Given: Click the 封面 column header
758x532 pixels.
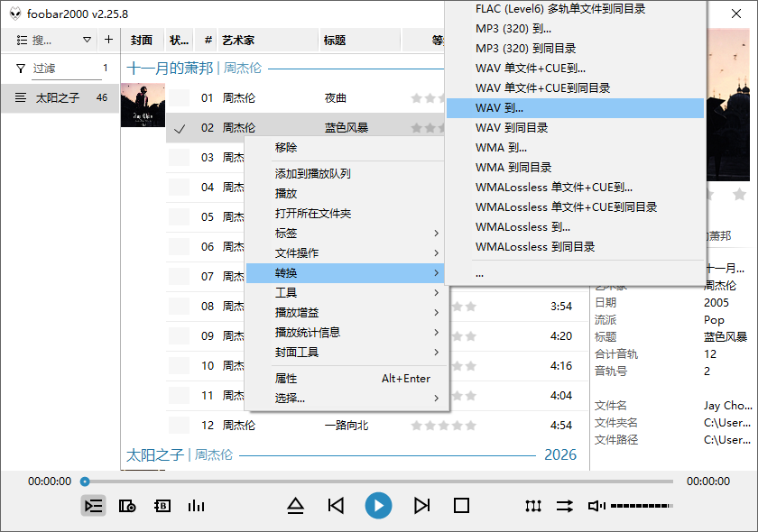Looking at the screenshot, I should pos(142,40).
